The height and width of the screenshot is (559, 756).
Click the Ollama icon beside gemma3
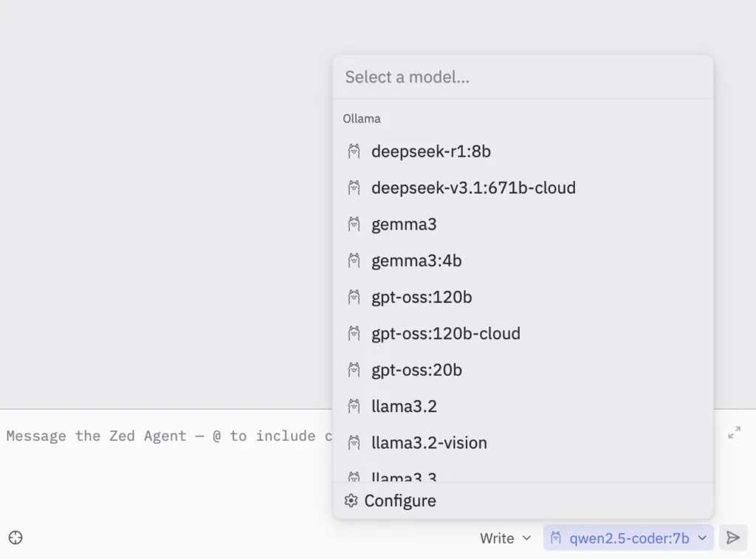tap(354, 224)
